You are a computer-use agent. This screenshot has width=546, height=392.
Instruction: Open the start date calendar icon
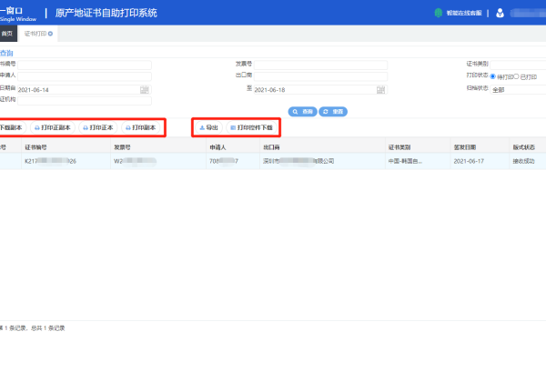point(145,89)
